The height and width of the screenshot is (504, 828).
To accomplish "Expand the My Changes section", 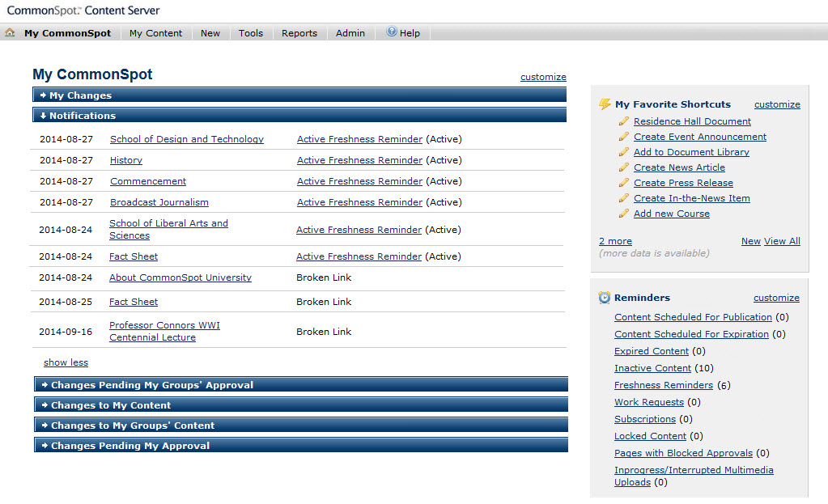I will (299, 95).
